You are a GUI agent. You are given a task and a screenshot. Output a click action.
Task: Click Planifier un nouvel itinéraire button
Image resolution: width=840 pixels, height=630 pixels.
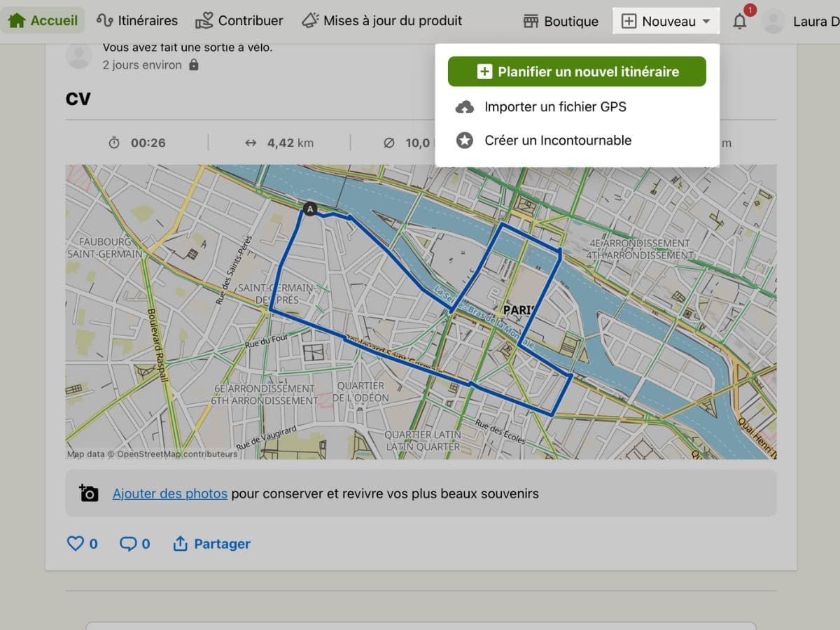click(577, 71)
